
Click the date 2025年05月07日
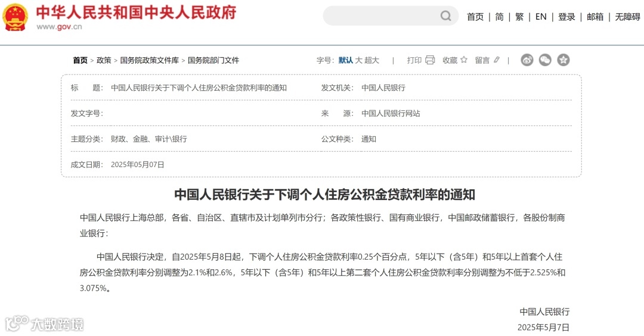pos(138,165)
